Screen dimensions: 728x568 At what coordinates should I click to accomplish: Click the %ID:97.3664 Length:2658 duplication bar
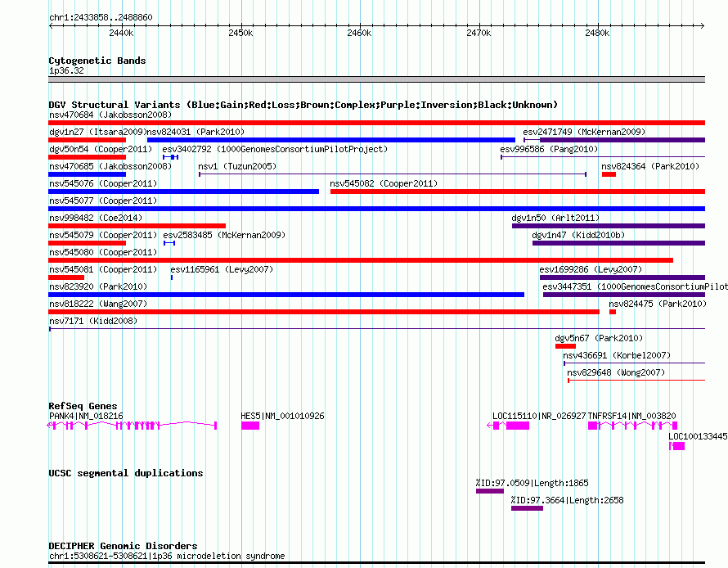tap(527, 508)
